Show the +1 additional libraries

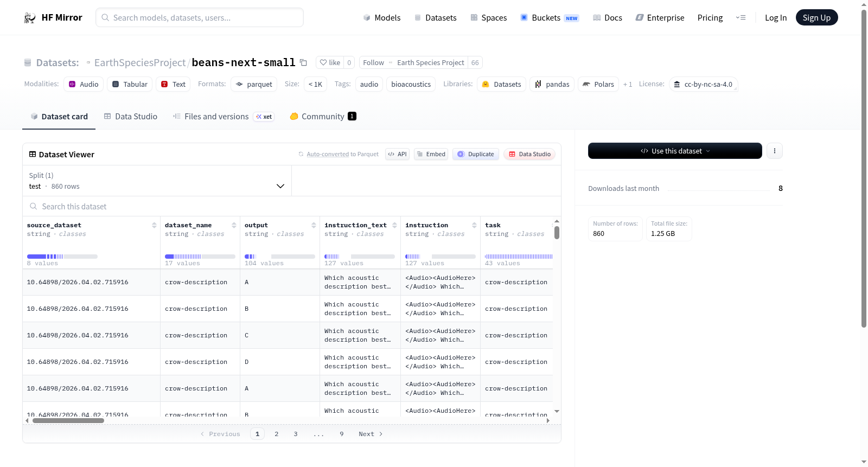[x=628, y=84]
